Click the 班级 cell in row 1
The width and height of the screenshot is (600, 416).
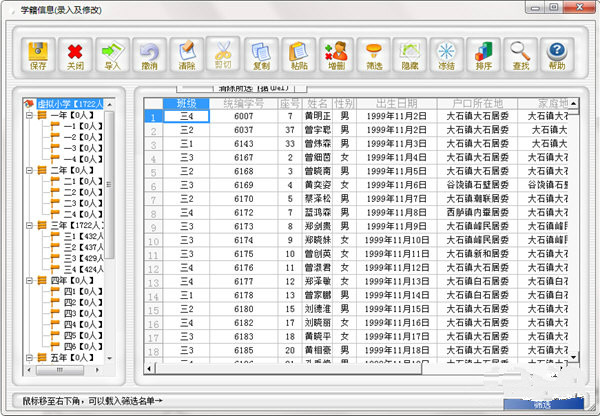point(186,116)
